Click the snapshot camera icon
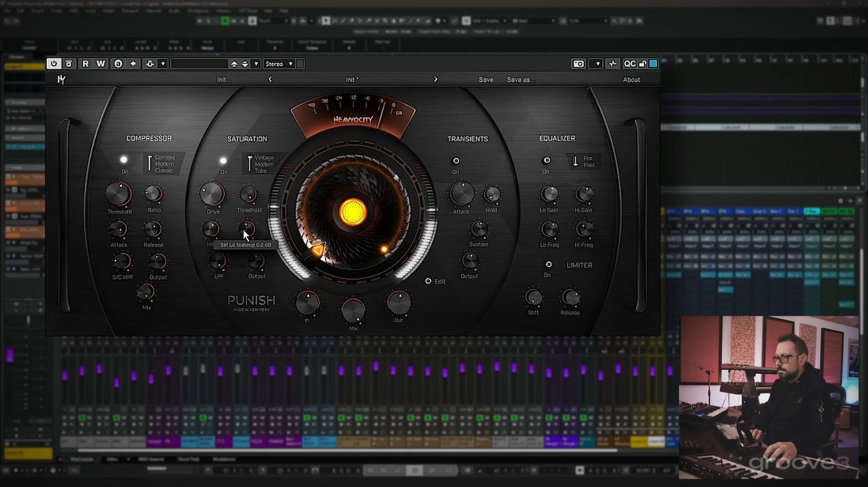The image size is (868, 487). pos(578,64)
